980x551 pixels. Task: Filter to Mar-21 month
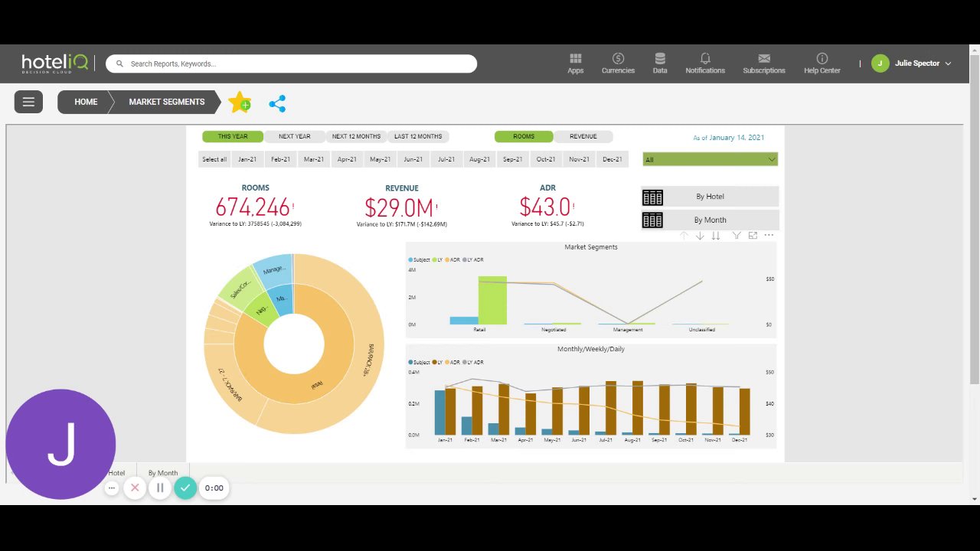[314, 159]
